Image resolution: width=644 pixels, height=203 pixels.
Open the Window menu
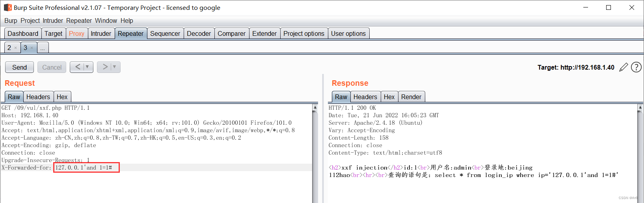click(x=106, y=20)
